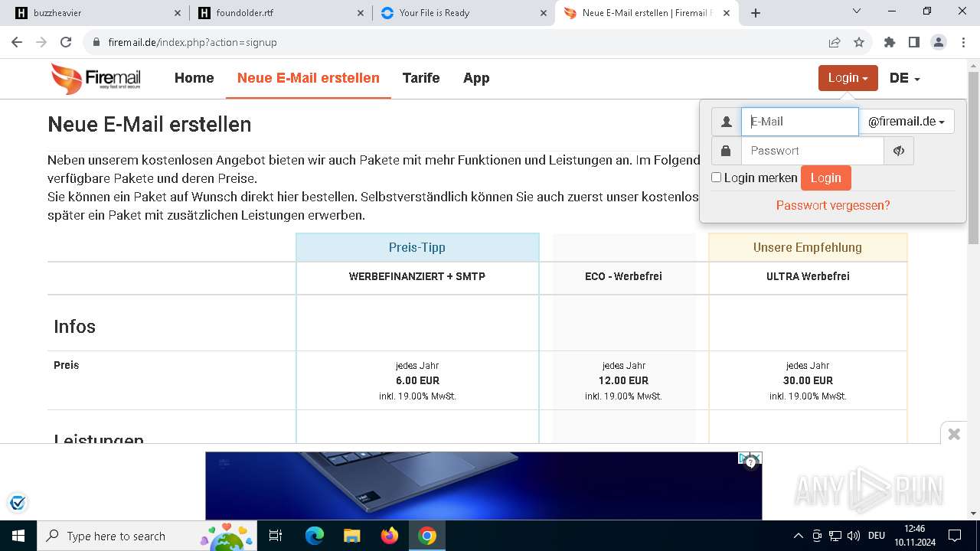The width and height of the screenshot is (980, 551).
Task: Click the user icon beside the E-Mail field
Action: click(726, 122)
